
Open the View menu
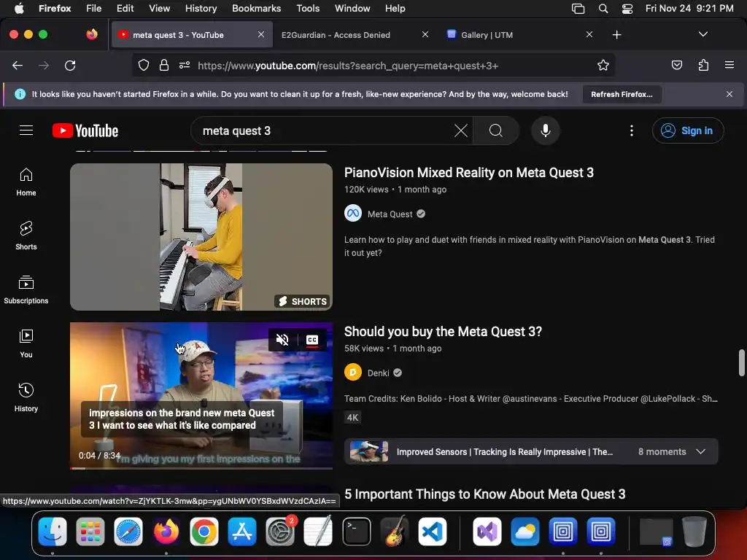pos(159,8)
